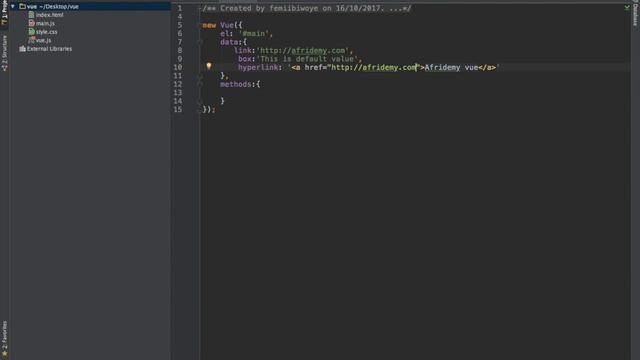Image resolution: width=640 pixels, height=360 pixels.
Task: Open main.js in project tree
Action: pos(45,24)
